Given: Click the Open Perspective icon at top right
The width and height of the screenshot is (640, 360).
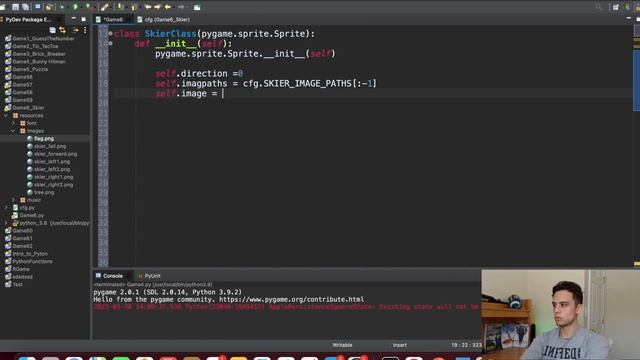Looking at the screenshot, I should point(616,7).
